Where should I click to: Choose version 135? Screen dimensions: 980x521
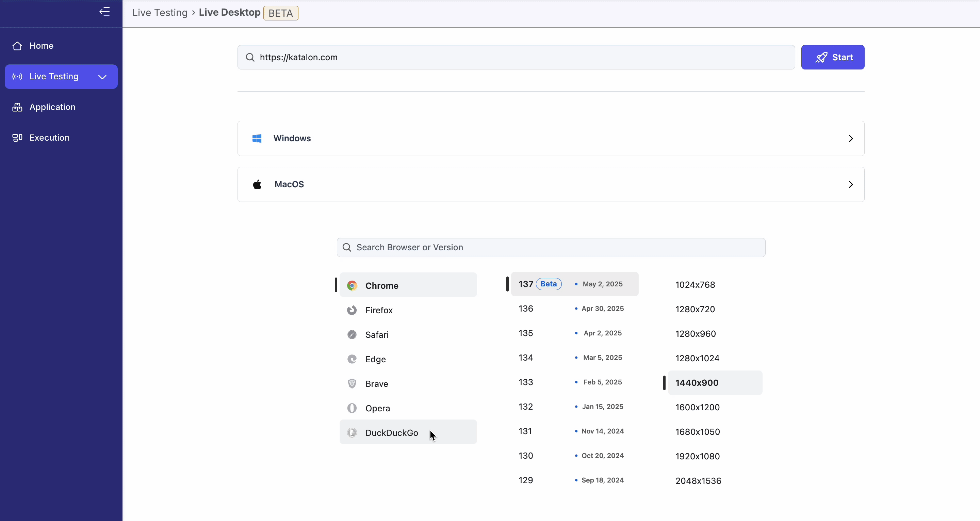[575, 333]
